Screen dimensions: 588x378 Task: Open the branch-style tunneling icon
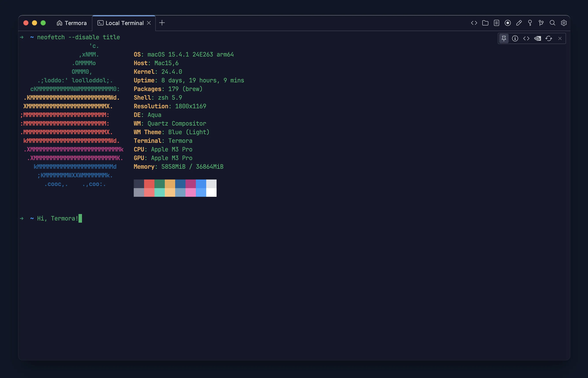(x=541, y=23)
